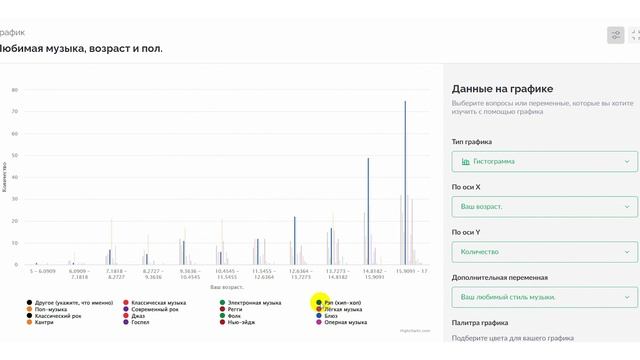Open the Дополнительная переменная dropdown
640x360 pixels.
click(544, 297)
